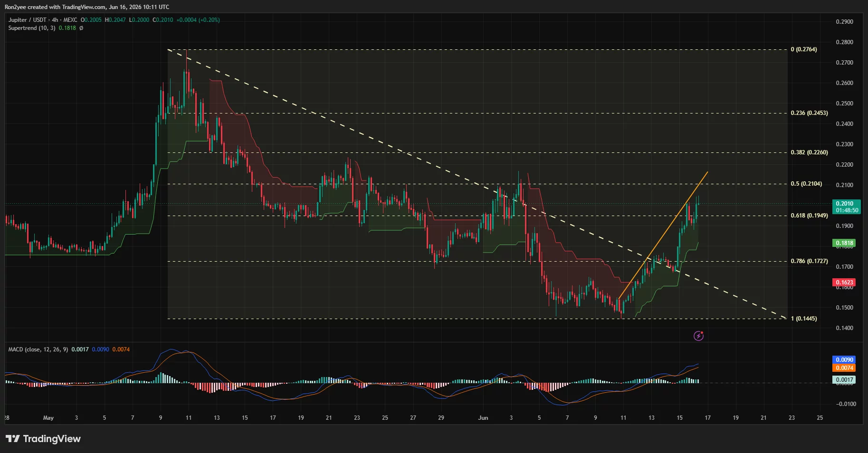The image size is (868, 453).
Task: Click the purple lightning bolt event icon
Action: 698,336
